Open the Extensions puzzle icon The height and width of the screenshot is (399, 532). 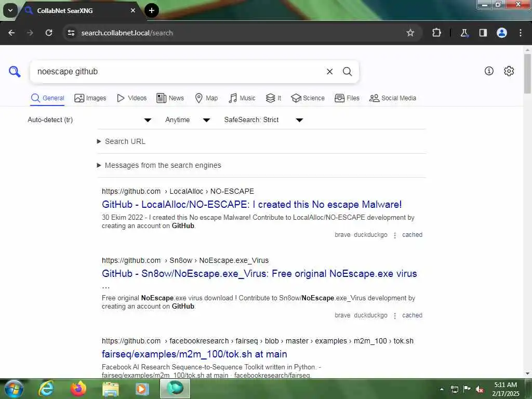tap(436, 33)
